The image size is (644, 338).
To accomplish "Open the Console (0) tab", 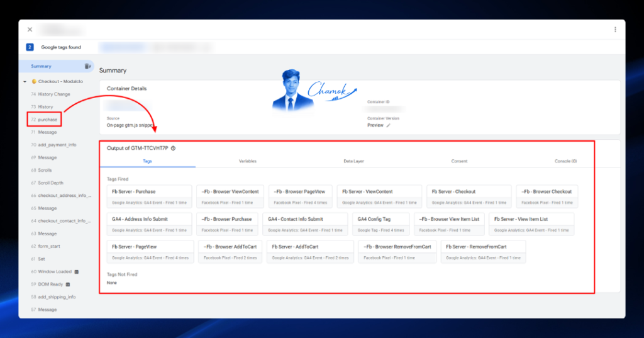I will (565, 161).
